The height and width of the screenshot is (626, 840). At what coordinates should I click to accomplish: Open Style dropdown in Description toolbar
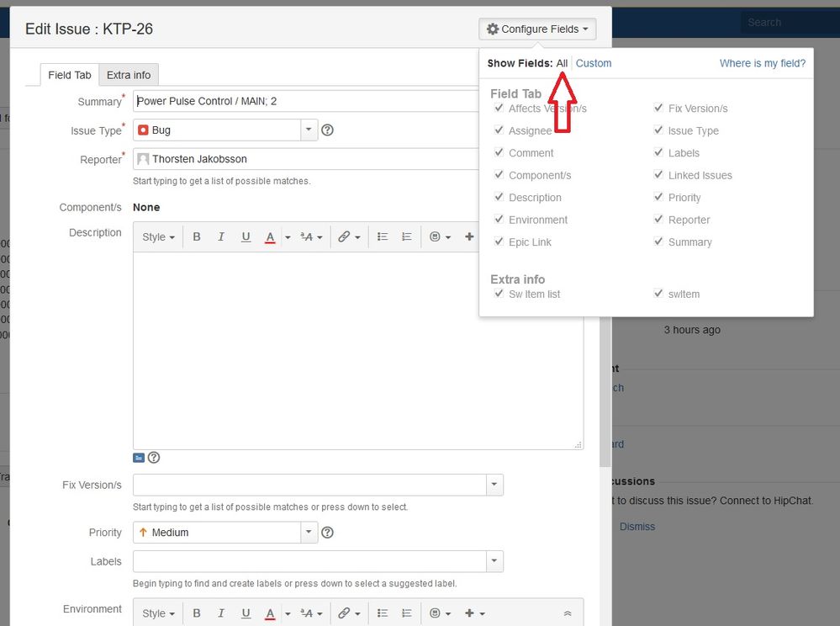(x=159, y=237)
